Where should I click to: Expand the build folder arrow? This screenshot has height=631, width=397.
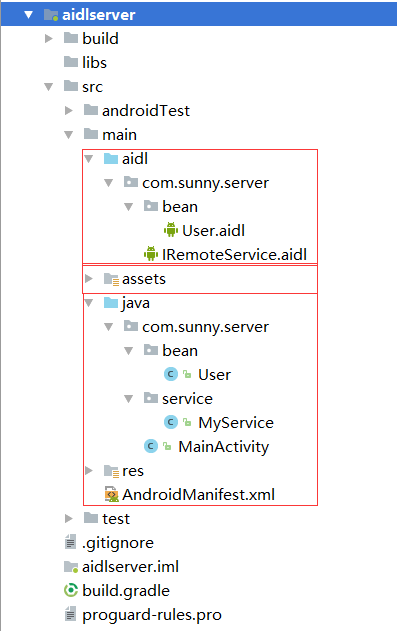[x=49, y=39]
